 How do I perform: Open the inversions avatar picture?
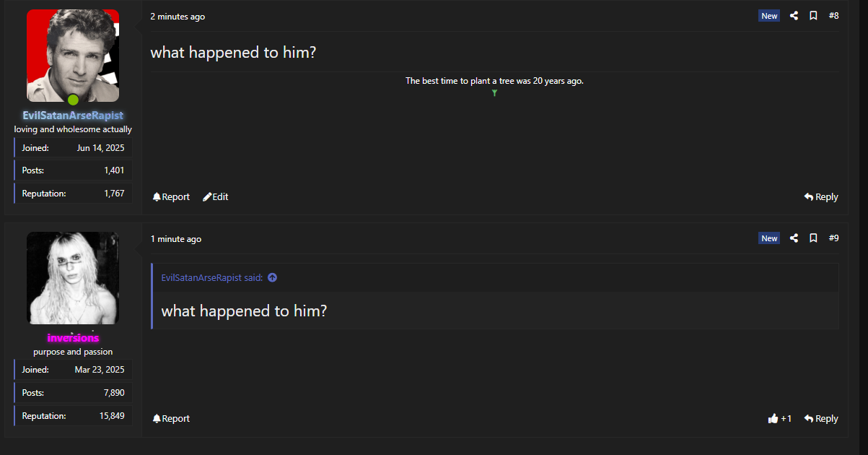click(73, 278)
